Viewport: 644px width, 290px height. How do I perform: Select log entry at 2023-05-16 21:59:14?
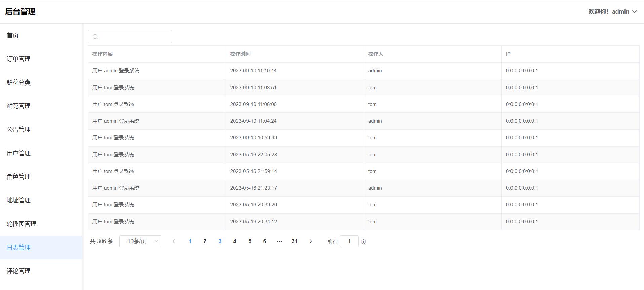coord(364,171)
